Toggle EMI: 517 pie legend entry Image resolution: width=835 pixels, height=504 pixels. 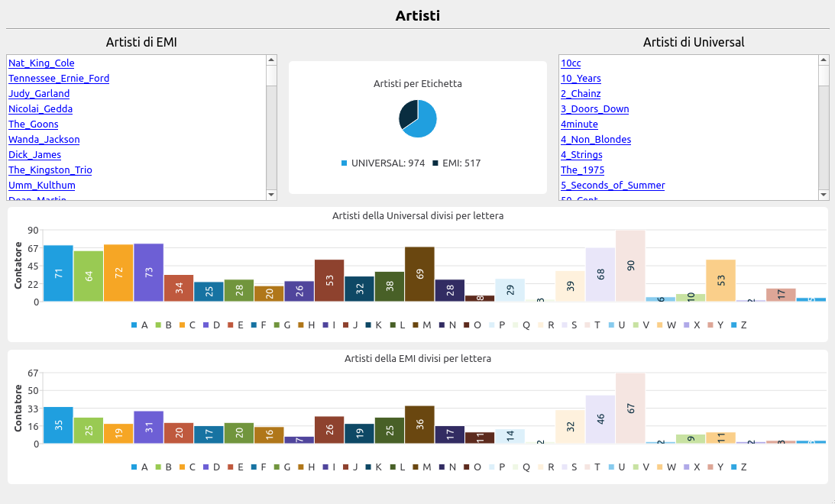tap(456, 163)
